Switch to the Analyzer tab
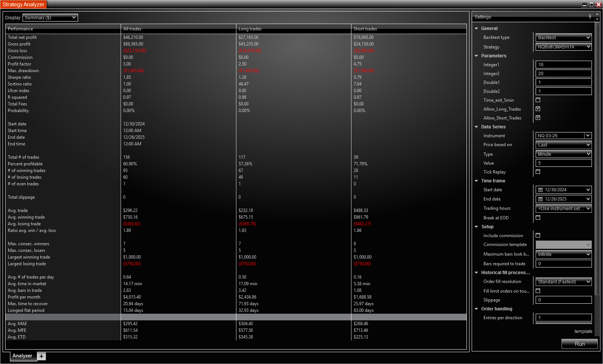Image resolution: width=603 pixels, height=364 pixels. [x=23, y=356]
